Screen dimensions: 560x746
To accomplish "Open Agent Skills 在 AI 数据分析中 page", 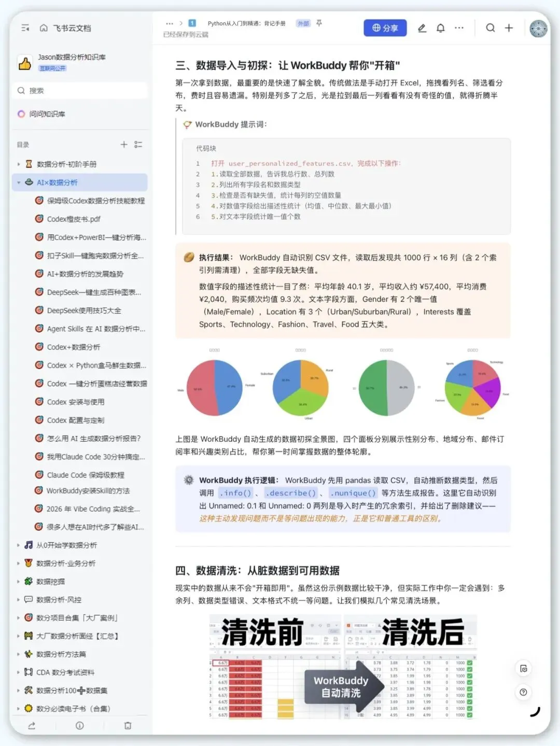I will pos(90,329).
